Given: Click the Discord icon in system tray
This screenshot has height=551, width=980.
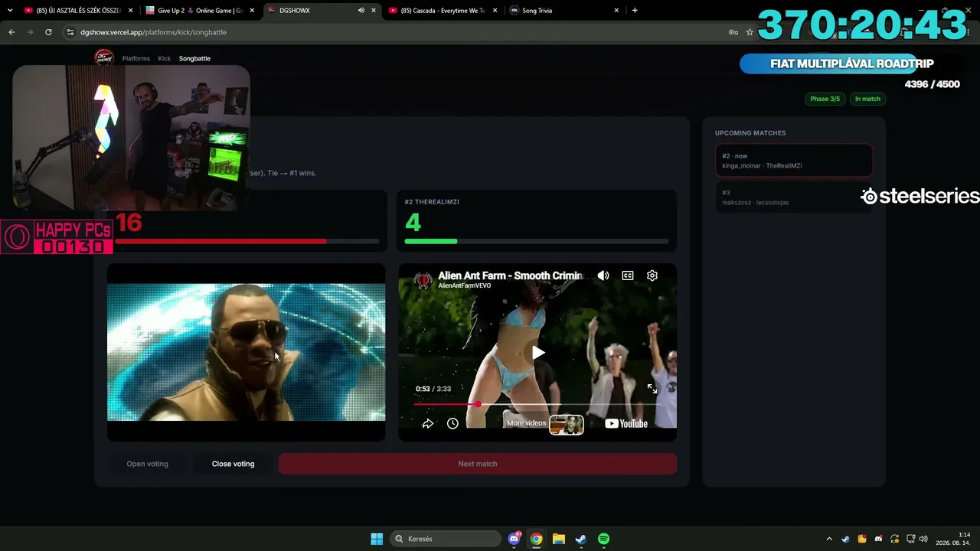Looking at the screenshot, I should (x=878, y=539).
